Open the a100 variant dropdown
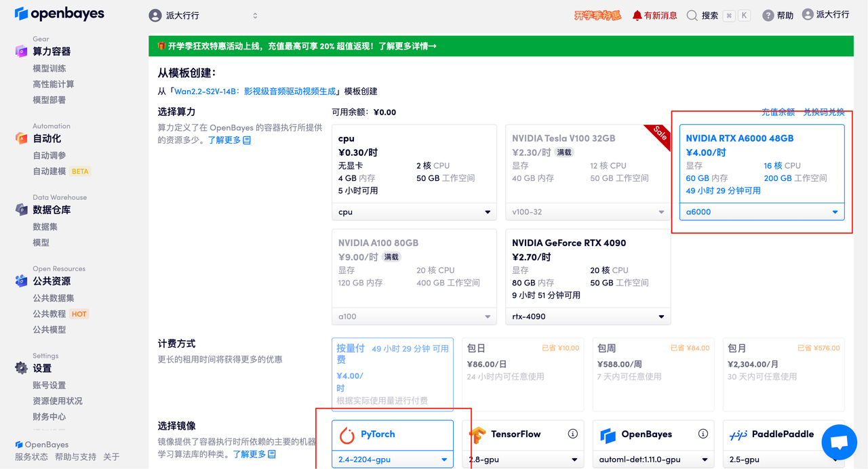Screen dimensions: 868x469 [414, 317]
